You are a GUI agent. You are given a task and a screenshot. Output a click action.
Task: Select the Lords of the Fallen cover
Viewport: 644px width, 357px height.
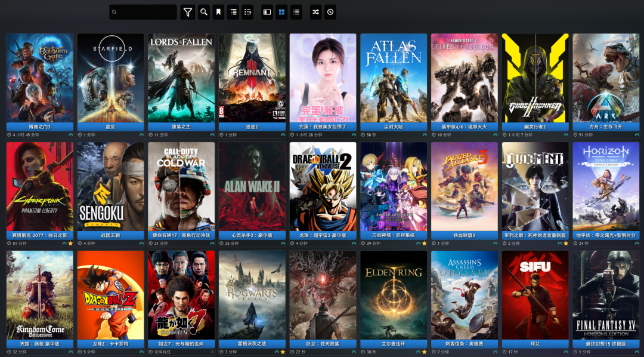click(181, 78)
